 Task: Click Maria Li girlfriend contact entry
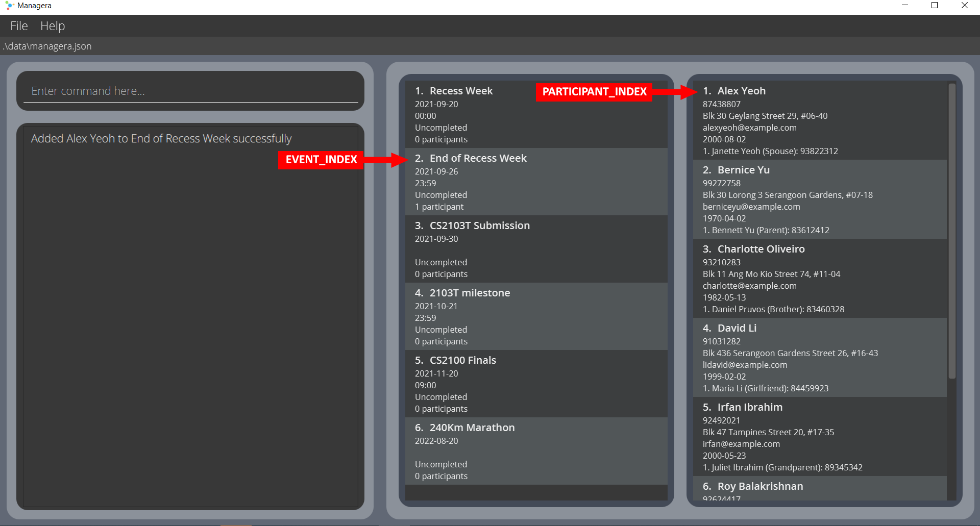pos(765,388)
